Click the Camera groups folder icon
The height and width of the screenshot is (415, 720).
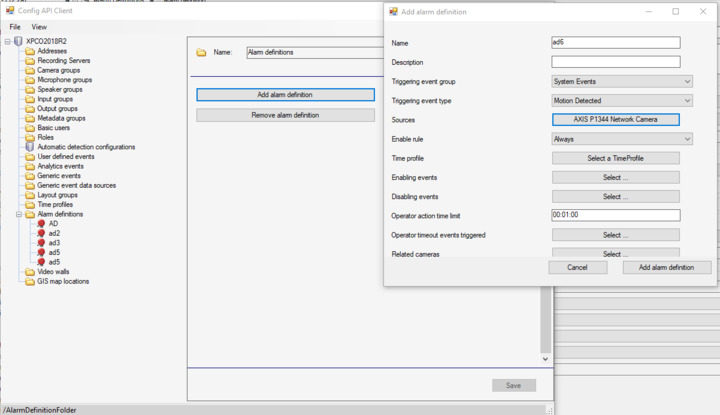click(29, 71)
